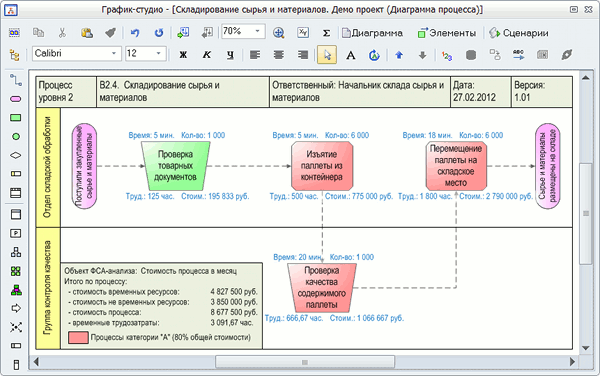Select the Изъятие паллеты из контейнера block

pyautogui.click(x=322, y=166)
